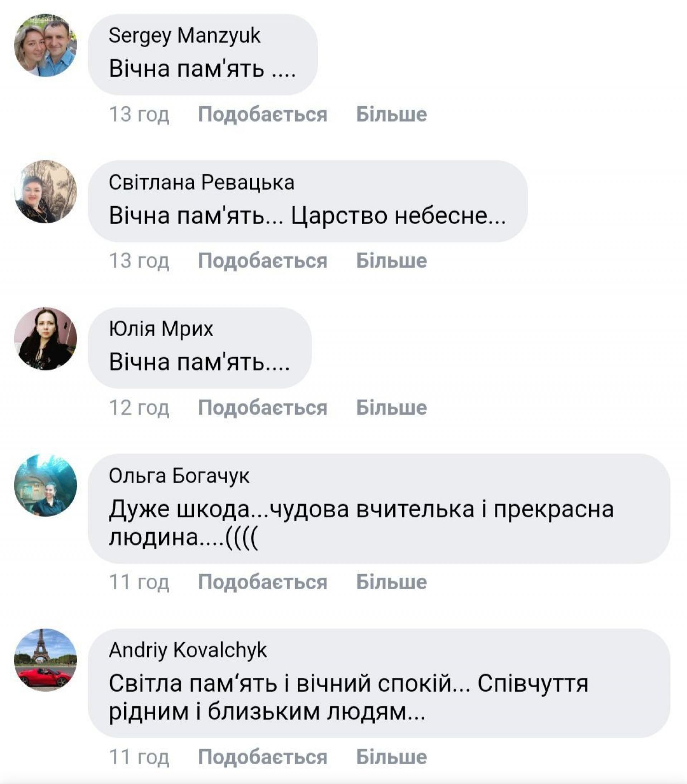The height and width of the screenshot is (784, 687).
Task: Click the name Юлія Мрих
Action: coord(161,329)
